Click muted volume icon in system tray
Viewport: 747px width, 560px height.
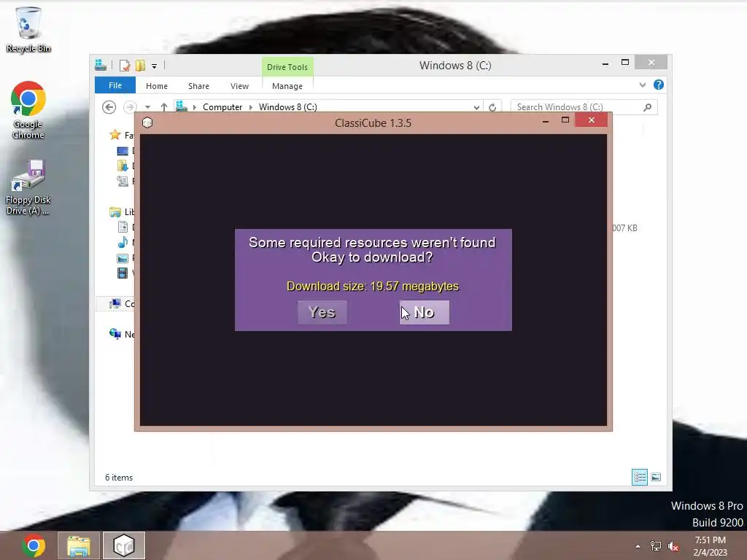click(x=673, y=546)
